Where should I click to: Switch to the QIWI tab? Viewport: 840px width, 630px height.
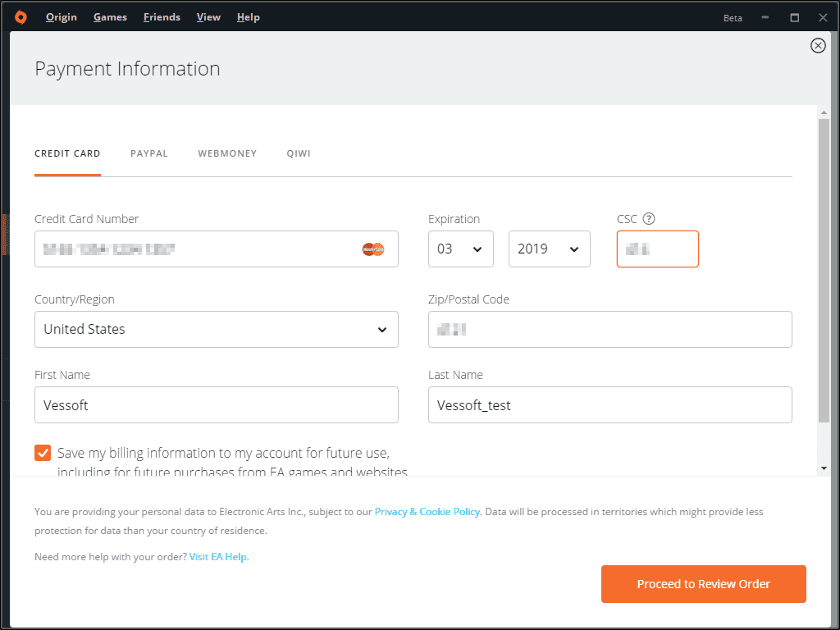click(299, 153)
